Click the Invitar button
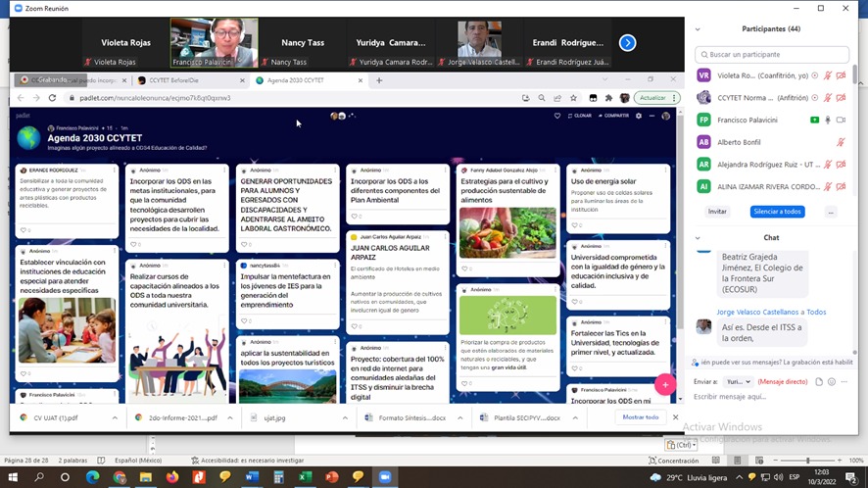The height and width of the screenshot is (488, 868). [x=717, y=212]
